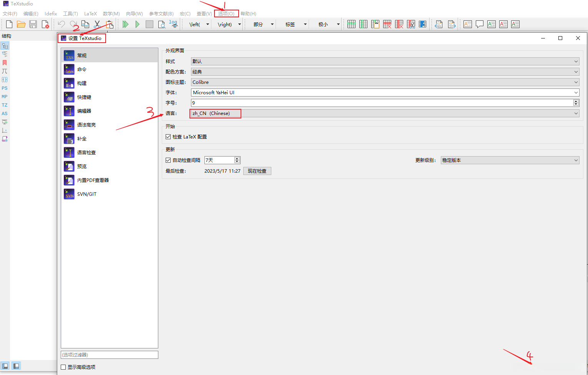Open the 编辑(E) menu
The height and width of the screenshot is (375, 588).
(31, 13)
